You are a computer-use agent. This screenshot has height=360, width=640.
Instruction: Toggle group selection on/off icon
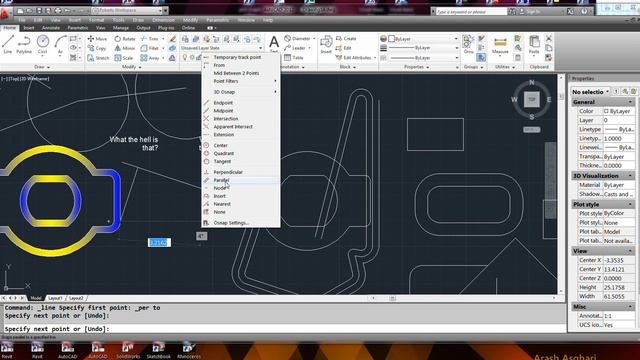coord(482,58)
